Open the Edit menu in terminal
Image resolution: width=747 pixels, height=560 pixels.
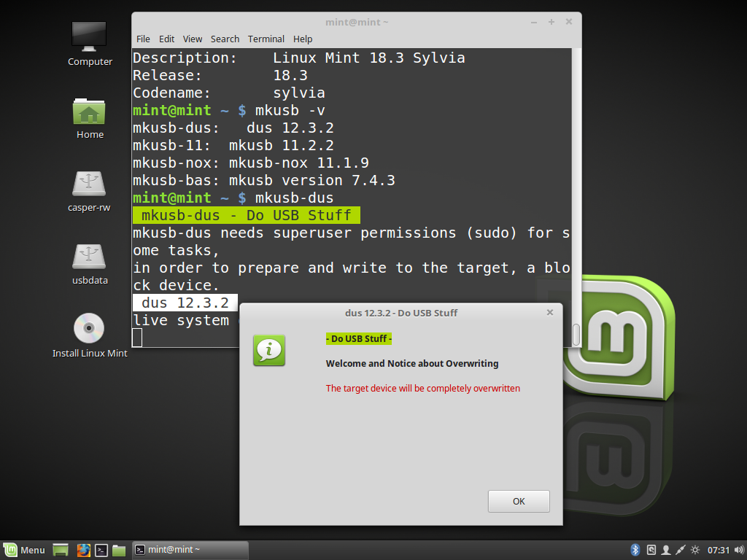[166, 39]
